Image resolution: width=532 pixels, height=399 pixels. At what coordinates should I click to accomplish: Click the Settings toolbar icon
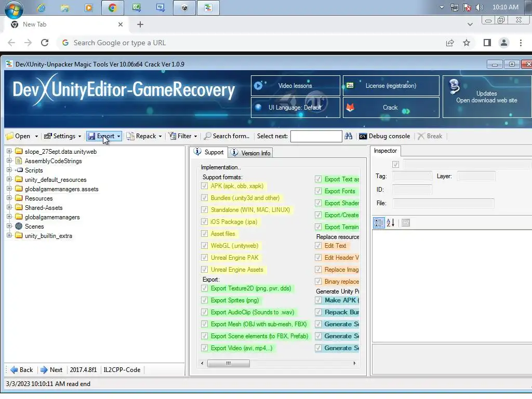pyautogui.click(x=48, y=136)
